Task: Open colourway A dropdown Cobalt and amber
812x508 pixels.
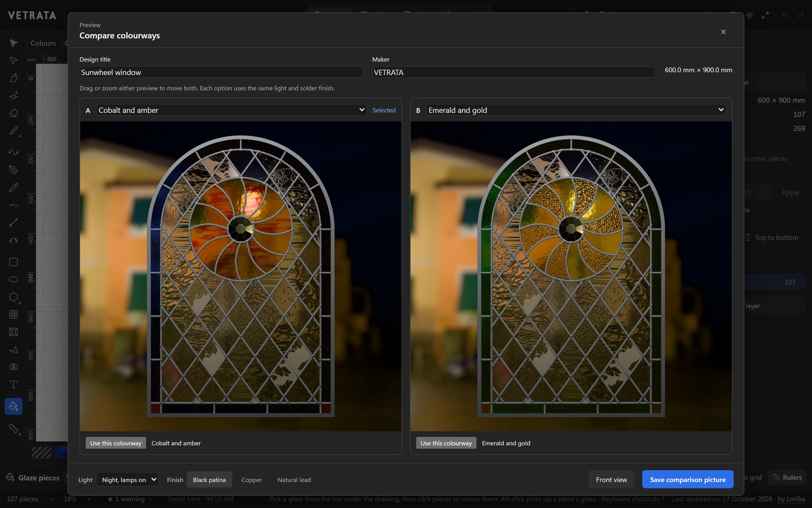Action: pyautogui.click(x=231, y=110)
